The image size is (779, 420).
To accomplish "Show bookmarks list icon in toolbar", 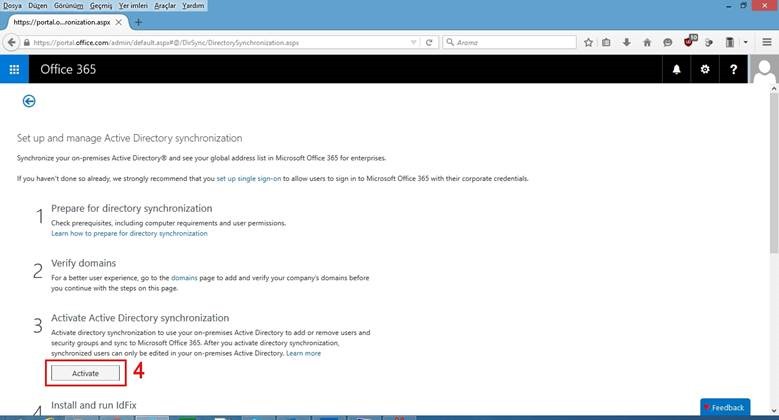I will point(606,43).
